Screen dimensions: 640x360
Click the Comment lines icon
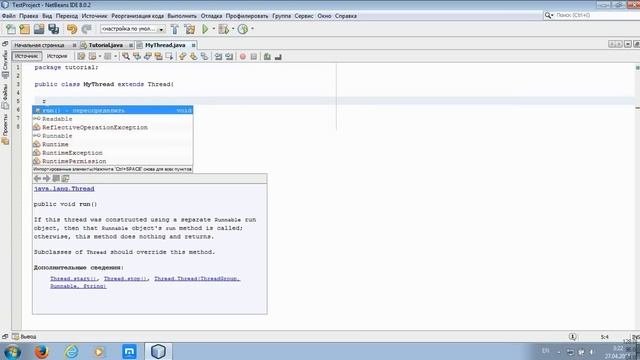[x=267, y=57]
